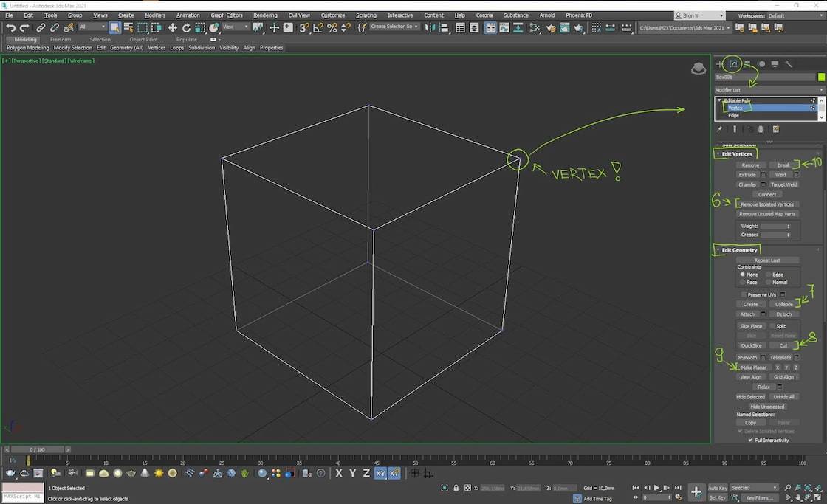
Task: Toggle the 3D Snaps icon
Action: click(303, 28)
